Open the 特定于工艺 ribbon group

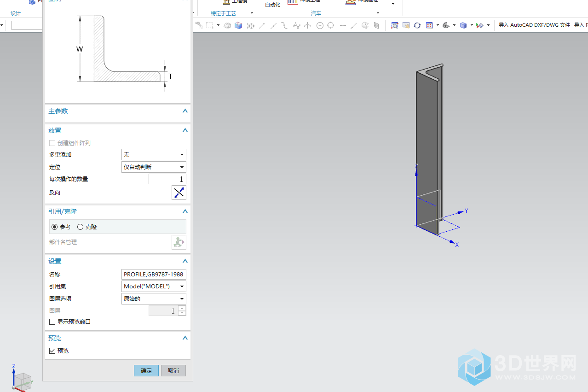tap(252, 13)
